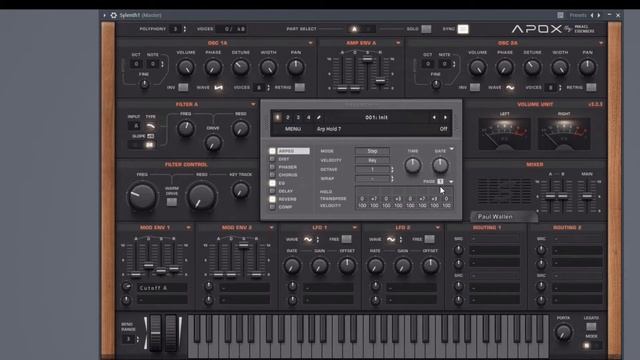Toggle LFO 1 Free switch
Image resolution: width=640 pixels, height=360 pixels.
tap(347, 239)
